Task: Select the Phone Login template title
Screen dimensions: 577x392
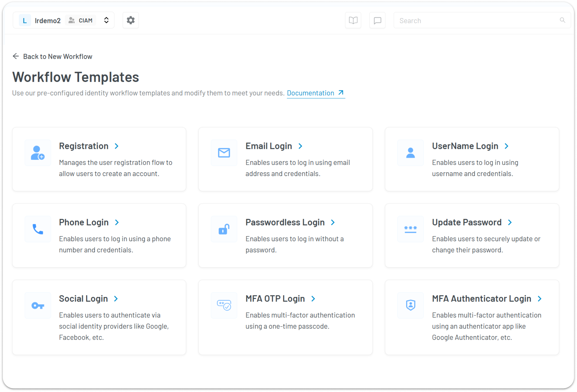Action: pos(84,222)
